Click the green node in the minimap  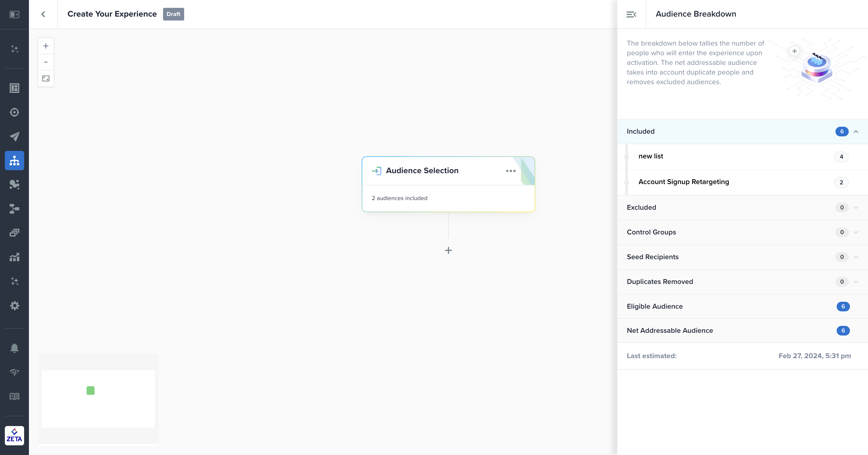coord(90,390)
